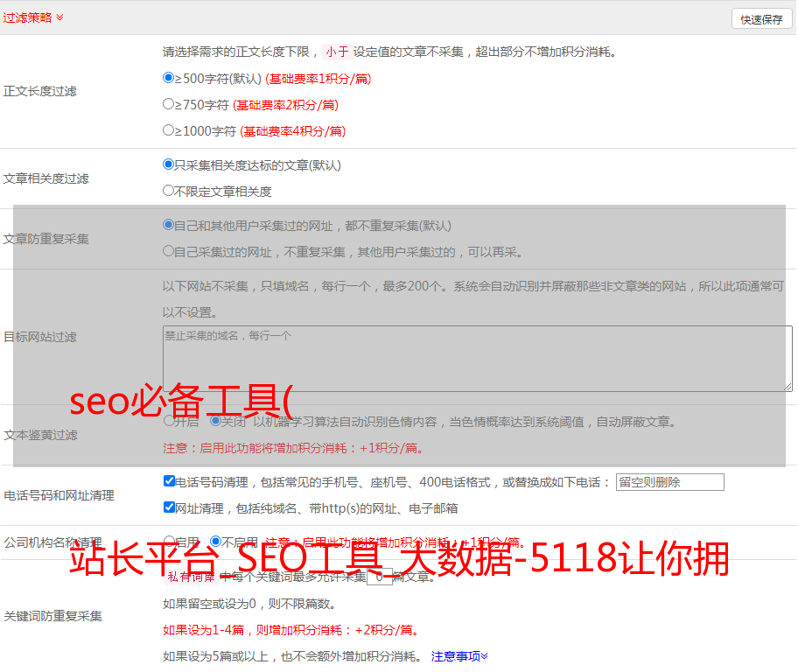Click the 快速保存 button
Screen dimensions: 798x672
pyautogui.click(x=761, y=19)
